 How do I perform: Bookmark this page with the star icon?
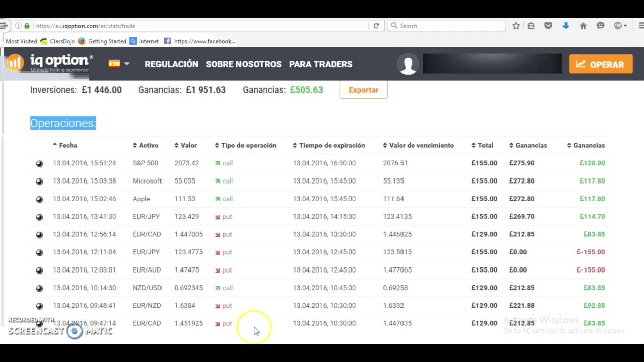(x=516, y=26)
